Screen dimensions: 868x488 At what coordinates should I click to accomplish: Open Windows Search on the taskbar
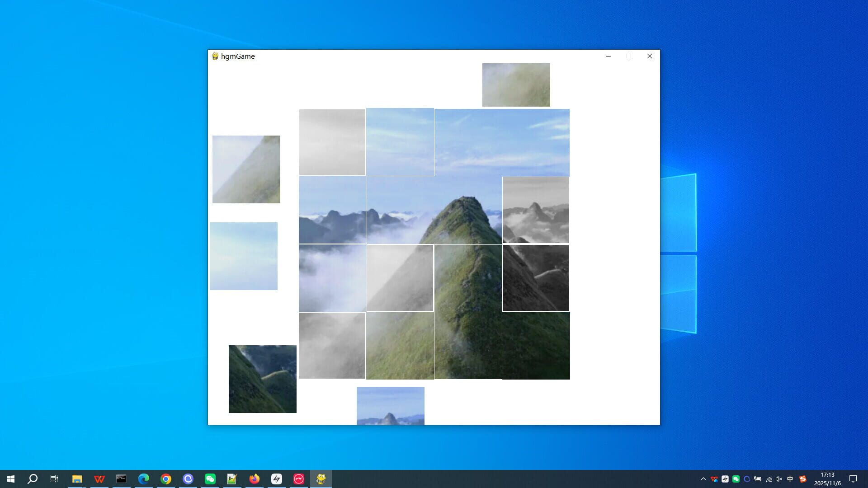click(33, 479)
